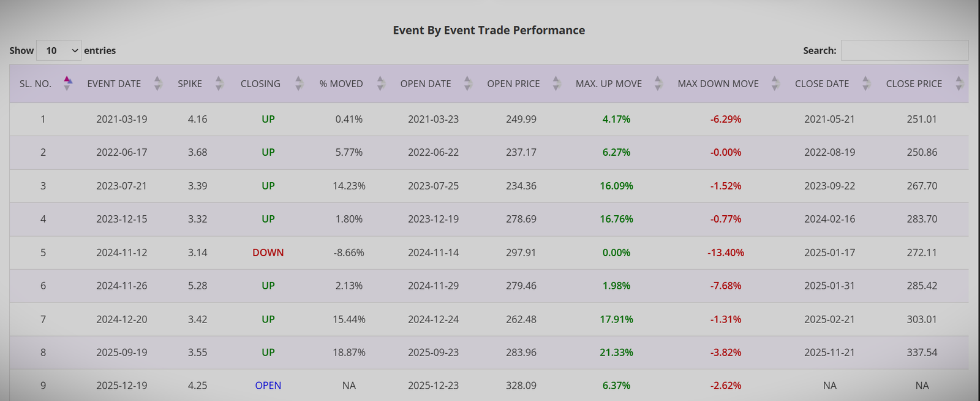Viewport: 980px width, 401px height.
Task: Sort by MAX DOWN MOVE arrows
Action: tap(775, 83)
